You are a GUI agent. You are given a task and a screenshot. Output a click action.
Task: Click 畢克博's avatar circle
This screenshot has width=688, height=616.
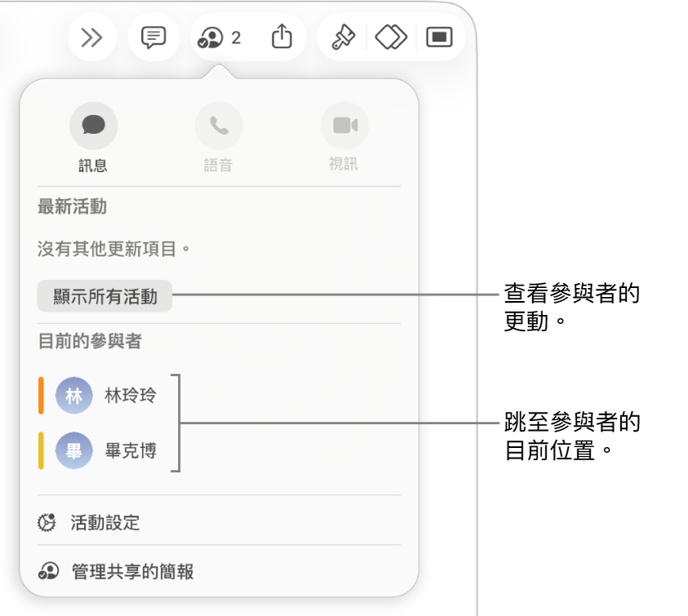click(x=73, y=451)
